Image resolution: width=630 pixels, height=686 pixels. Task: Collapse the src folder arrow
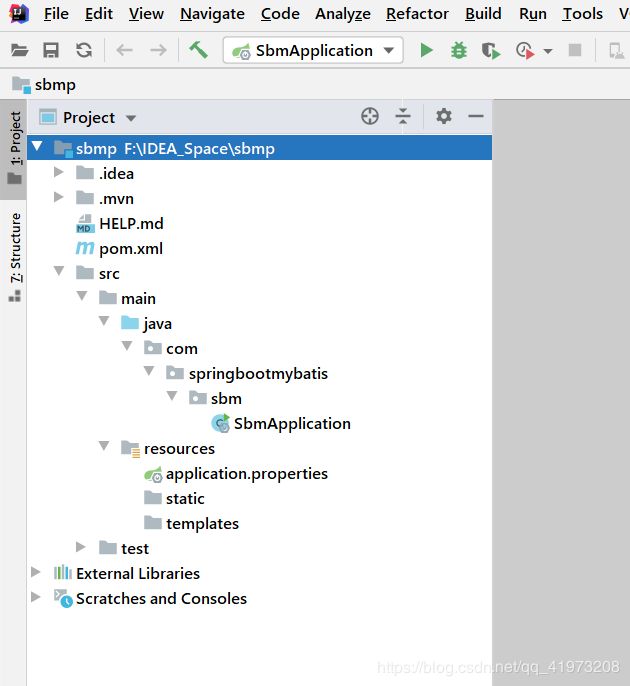pyautogui.click(x=59, y=271)
